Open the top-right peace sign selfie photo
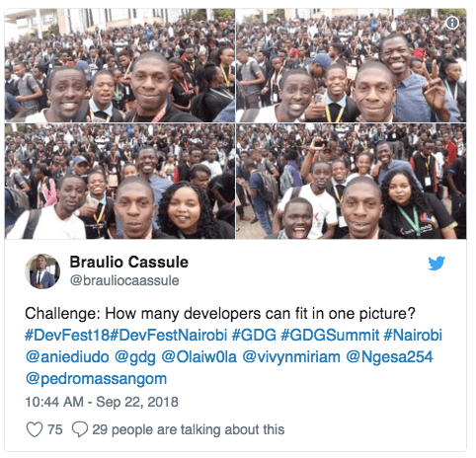 click(x=352, y=65)
